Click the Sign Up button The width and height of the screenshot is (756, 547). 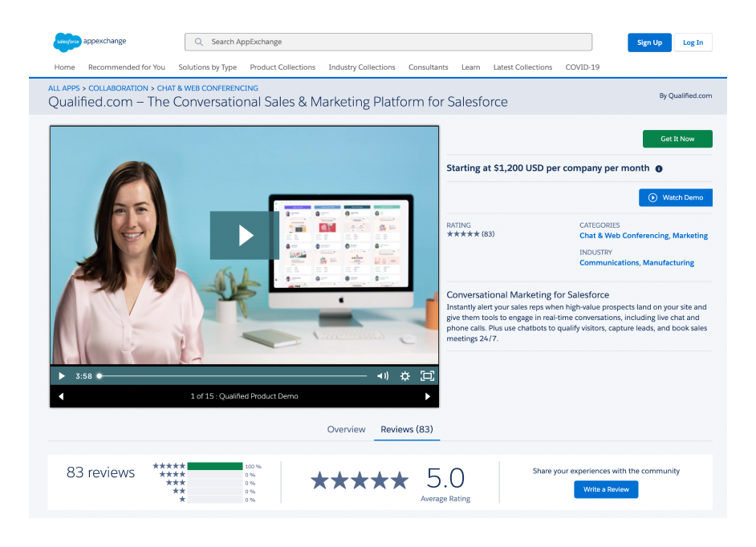(649, 43)
